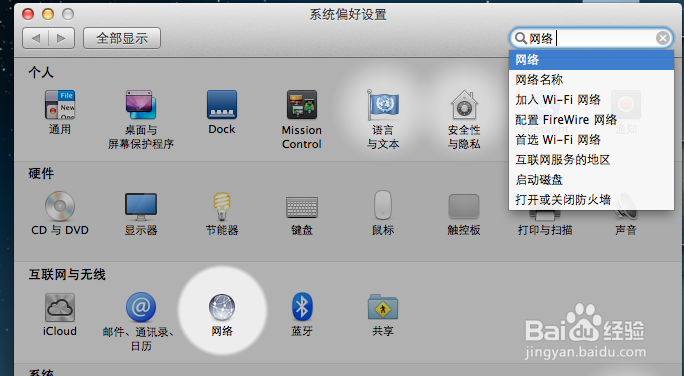The image size is (684, 376).
Task: Open the Dock preferences icon
Action: (222, 105)
